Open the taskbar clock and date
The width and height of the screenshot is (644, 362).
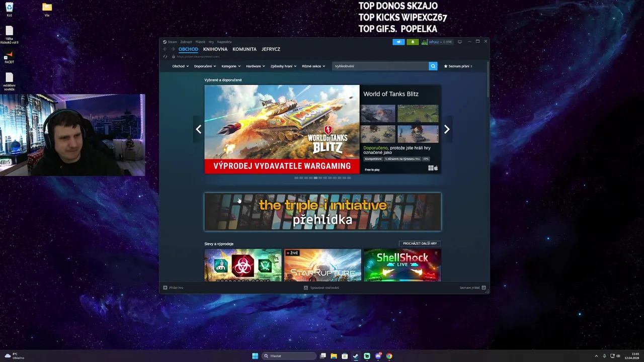point(631,356)
